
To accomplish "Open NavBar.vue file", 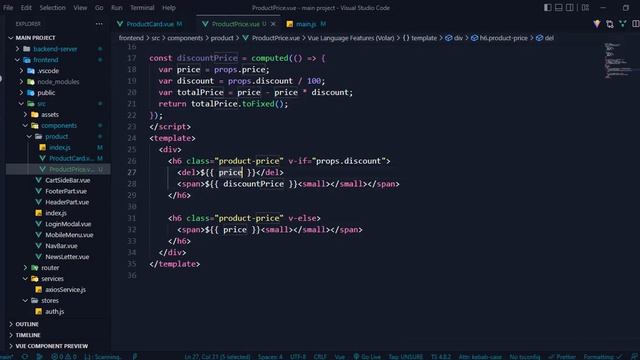I will pyautogui.click(x=61, y=246).
